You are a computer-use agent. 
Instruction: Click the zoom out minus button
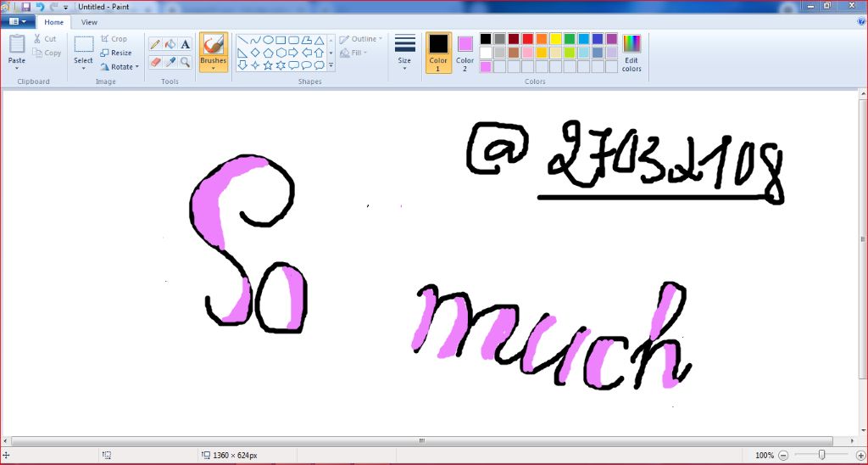pyautogui.click(x=783, y=455)
